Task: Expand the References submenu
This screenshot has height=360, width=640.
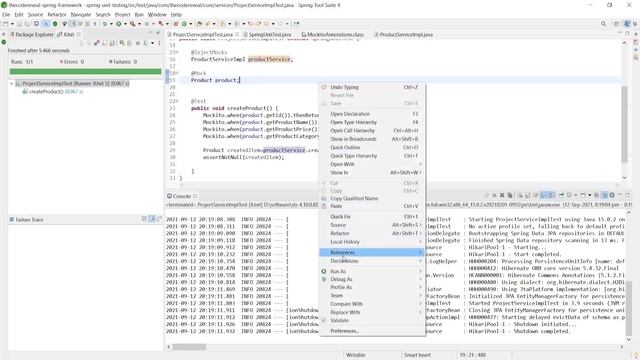Action: (x=372, y=253)
